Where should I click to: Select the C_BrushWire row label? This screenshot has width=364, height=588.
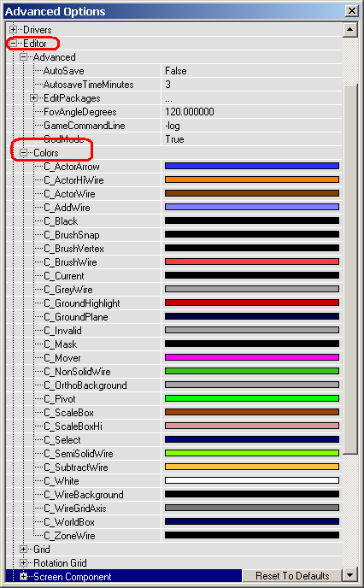click(70, 262)
